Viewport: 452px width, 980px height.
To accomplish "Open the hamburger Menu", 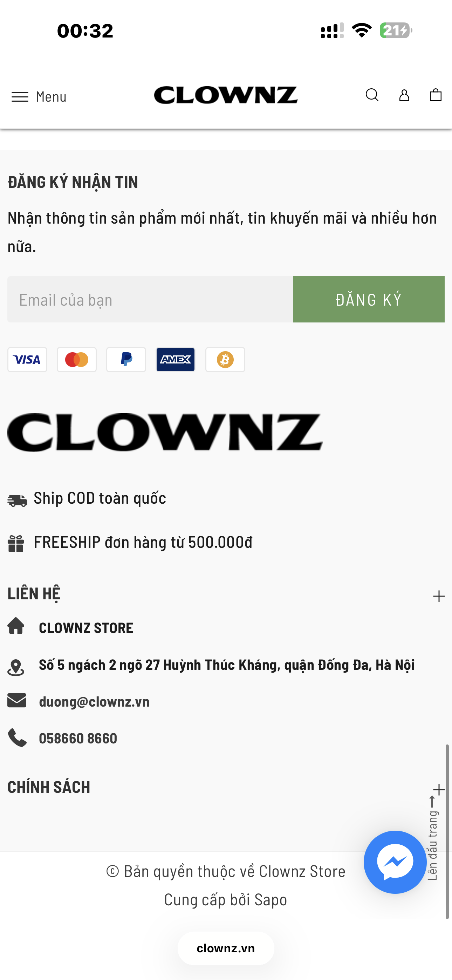I will click(x=39, y=97).
